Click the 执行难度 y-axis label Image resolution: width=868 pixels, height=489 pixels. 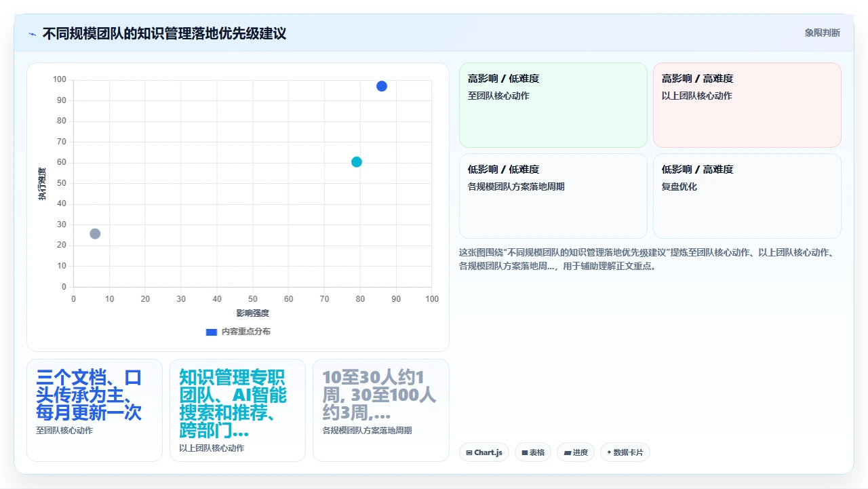(42, 183)
